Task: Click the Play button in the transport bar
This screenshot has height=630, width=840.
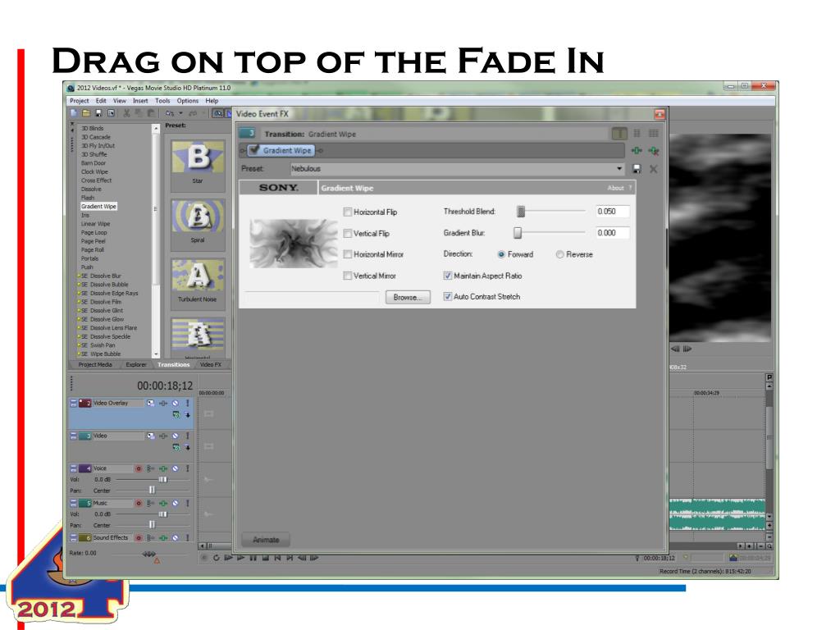Action: click(x=240, y=558)
